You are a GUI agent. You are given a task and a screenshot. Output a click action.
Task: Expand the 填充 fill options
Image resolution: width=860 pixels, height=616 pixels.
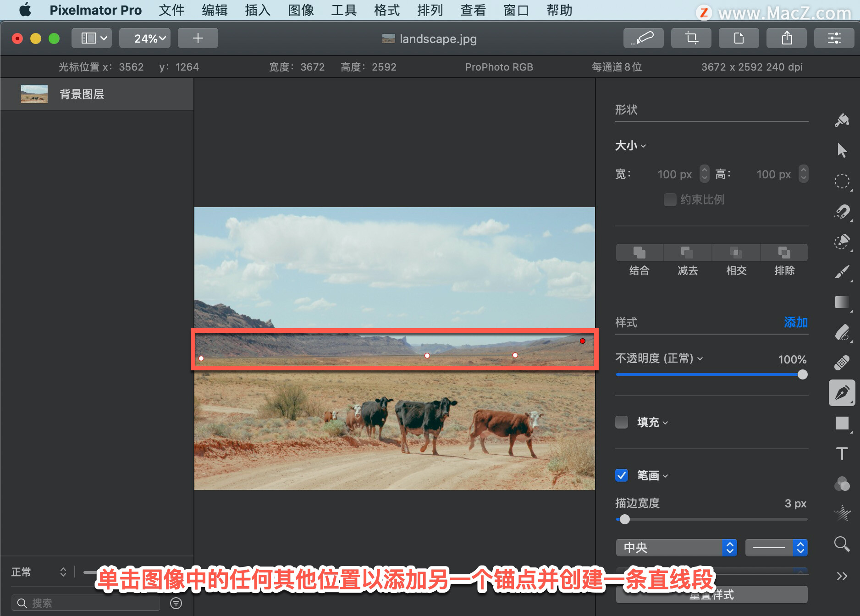tap(652, 422)
